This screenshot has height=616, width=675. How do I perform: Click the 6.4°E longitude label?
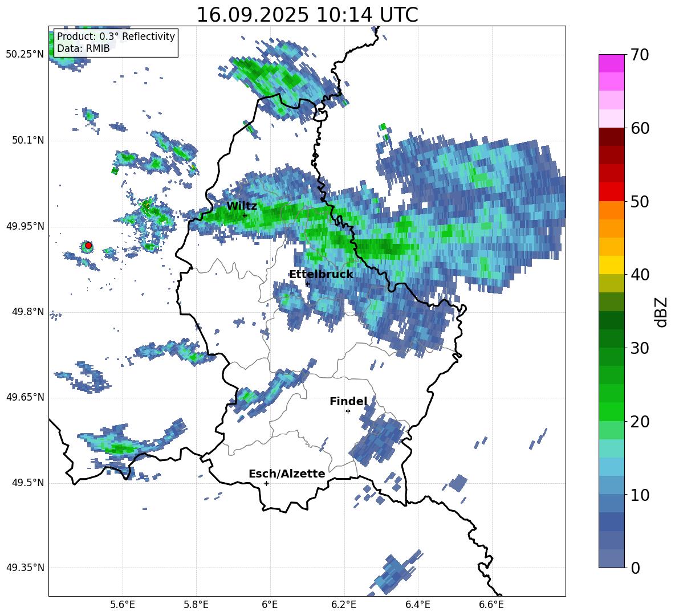[417, 605]
